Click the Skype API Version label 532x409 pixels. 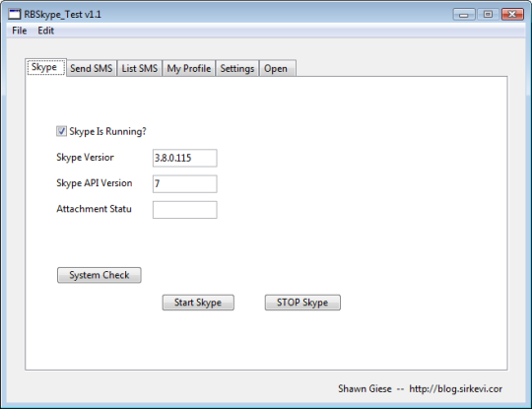click(95, 183)
